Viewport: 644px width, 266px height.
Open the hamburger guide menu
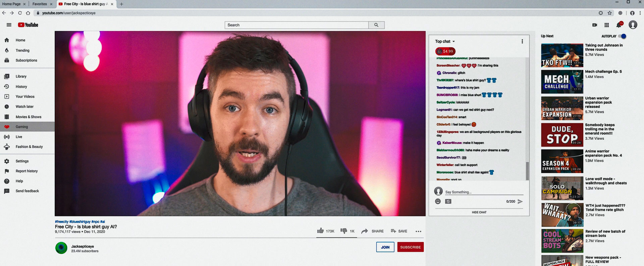coord(9,25)
